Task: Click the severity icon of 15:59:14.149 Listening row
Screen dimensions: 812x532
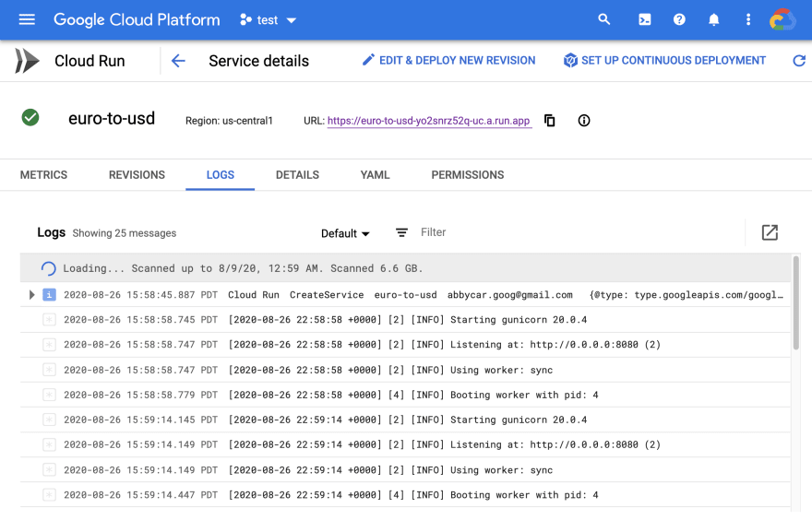Action: pyautogui.click(x=49, y=444)
